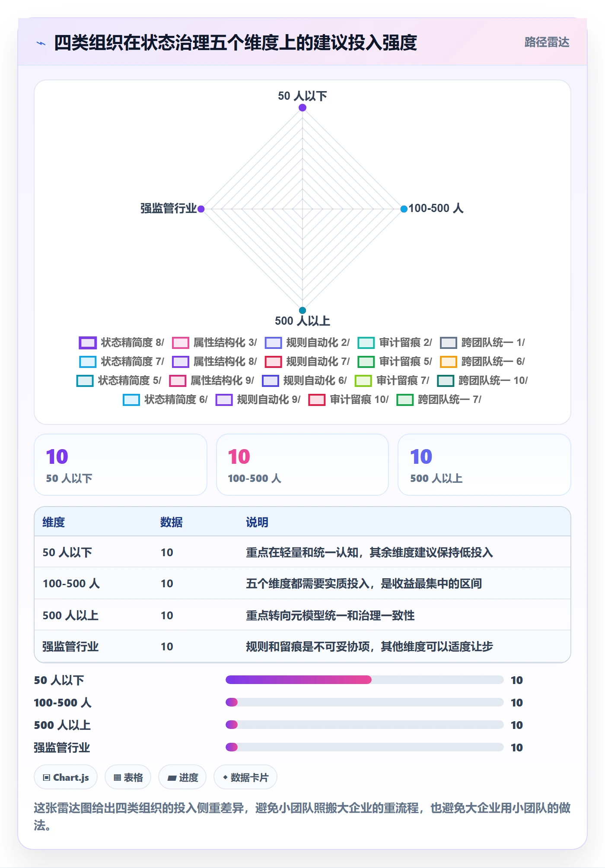Click the radar point at 500 人以上
605x868 pixels.
pyautogui.click(x=302, y=310)
